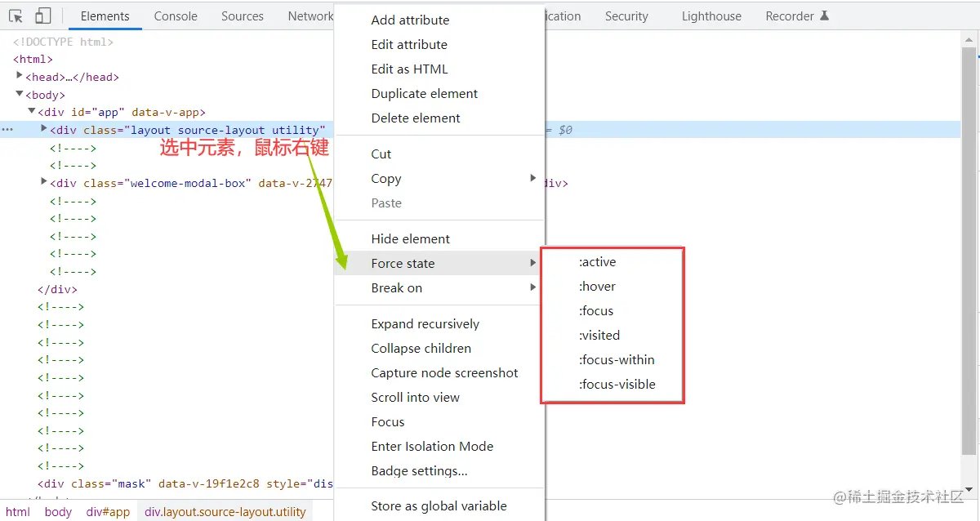Click the body breadcrumb

point(58,512)
